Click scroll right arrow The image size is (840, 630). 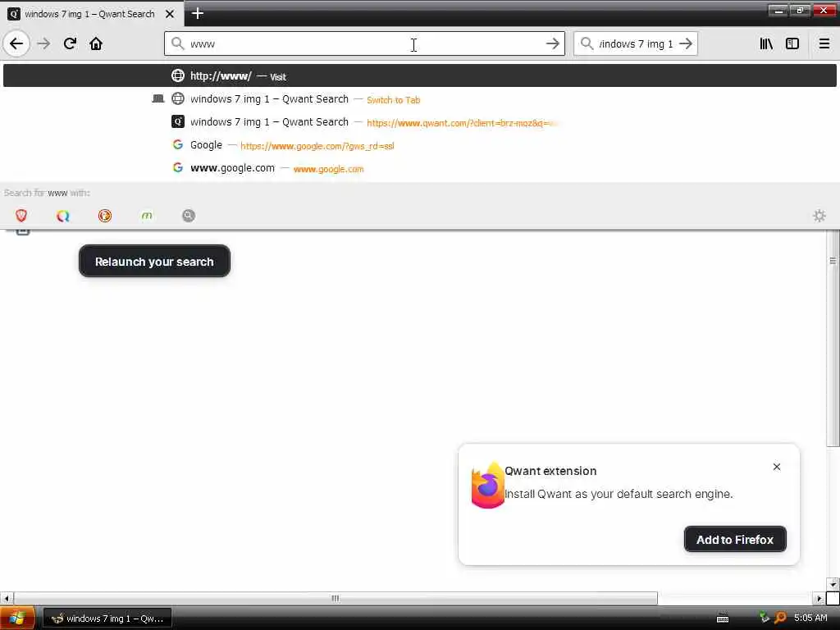(x=819, y=598)
